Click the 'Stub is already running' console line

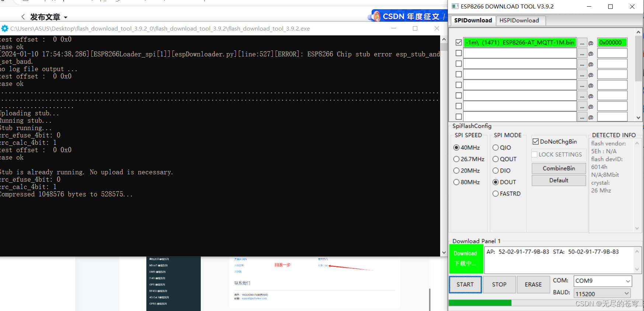pos(86,172)
